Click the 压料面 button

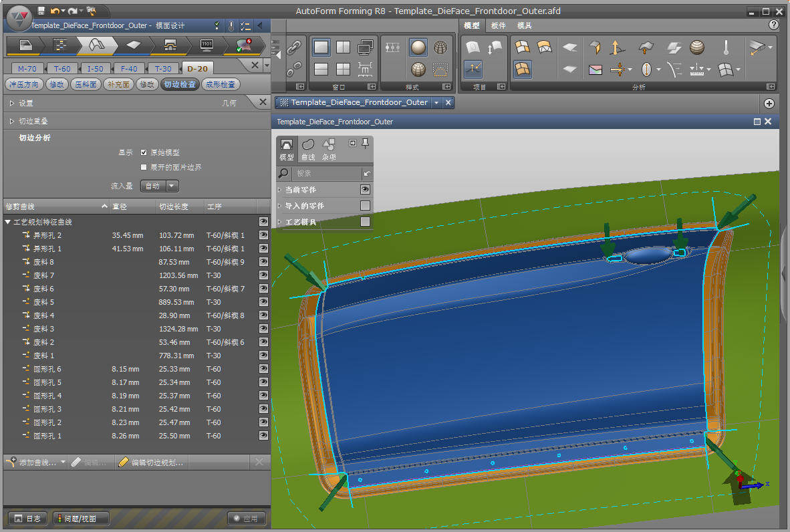point(86,84)
